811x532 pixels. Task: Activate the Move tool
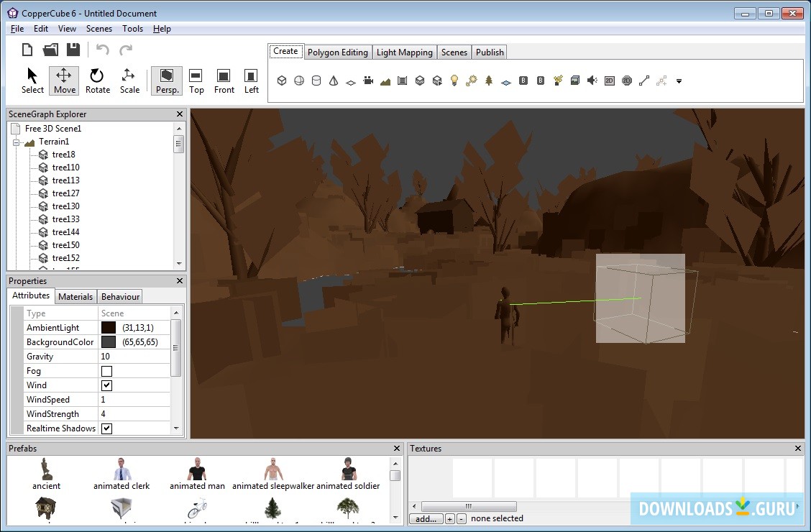pyautogui.click(x=64, y=81)
